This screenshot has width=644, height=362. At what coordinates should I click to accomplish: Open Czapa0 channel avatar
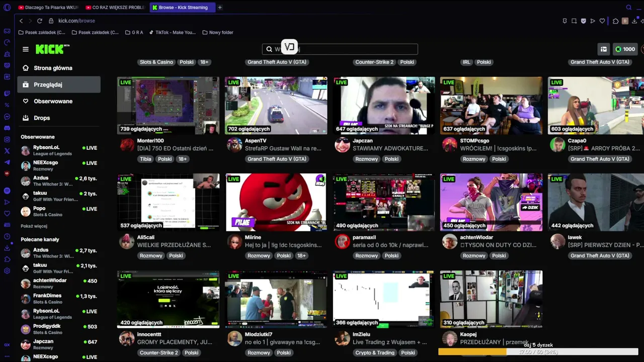(557, 145)
